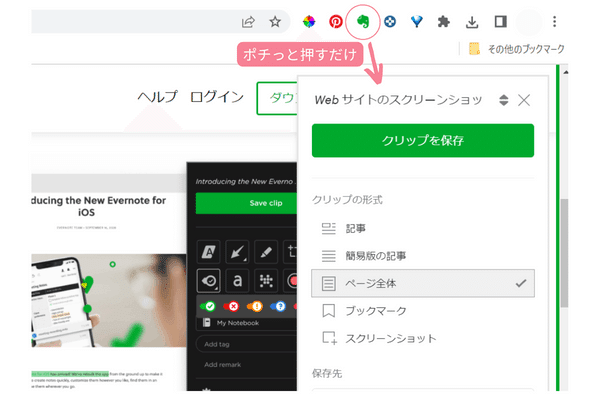
Task: Click the Add tag field
Action: click(x=247, y=344)
